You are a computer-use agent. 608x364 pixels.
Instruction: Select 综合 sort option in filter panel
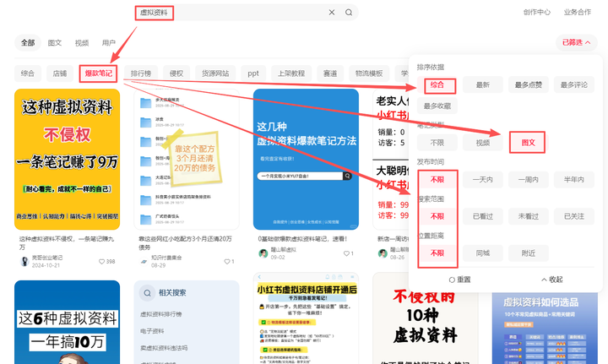pyautogui.click(x=437, y=85)
